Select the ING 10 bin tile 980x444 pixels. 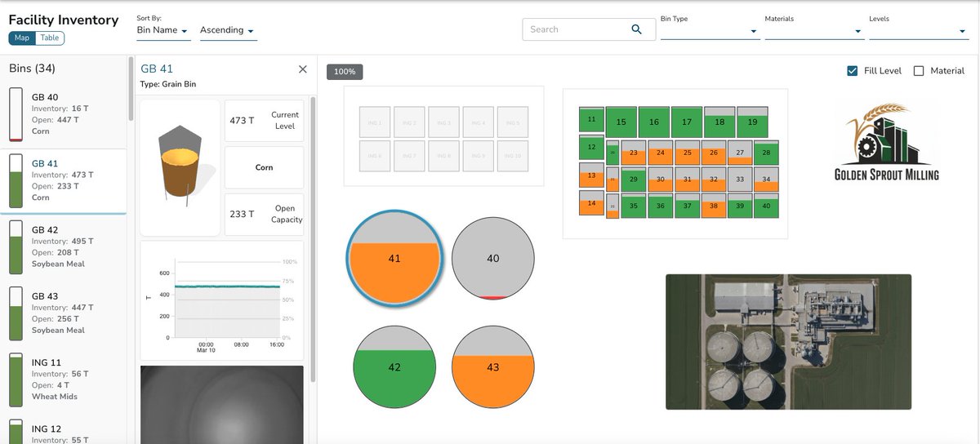tap(512, 155)
